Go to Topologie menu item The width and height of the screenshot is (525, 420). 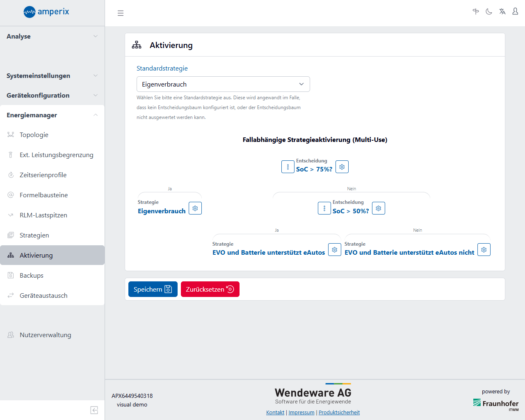point(34,135)
